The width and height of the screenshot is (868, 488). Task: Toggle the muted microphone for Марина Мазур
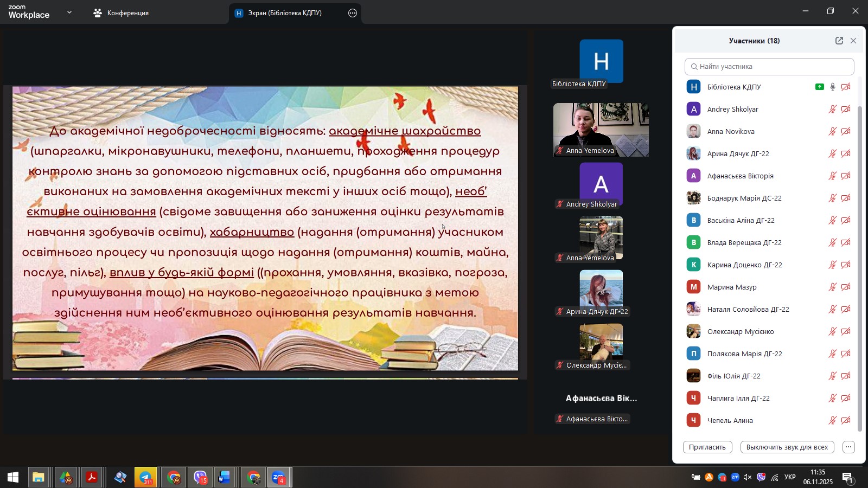[833, 287]
